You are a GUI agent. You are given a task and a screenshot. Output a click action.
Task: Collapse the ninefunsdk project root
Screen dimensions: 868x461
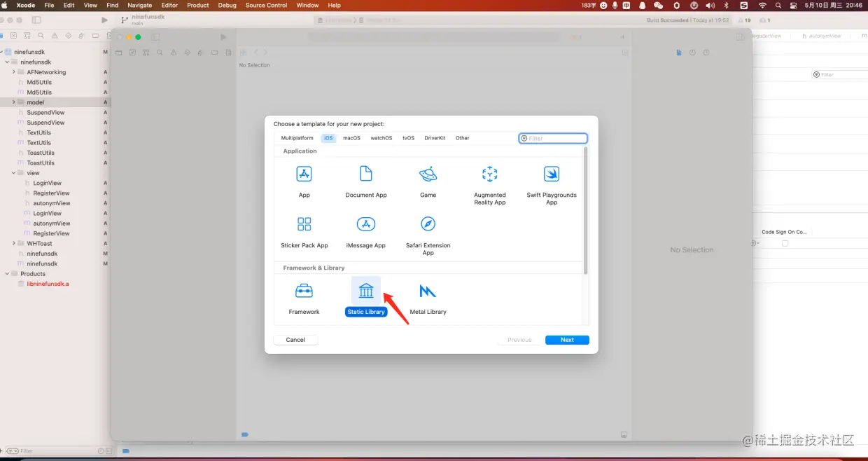click(2, 52)
